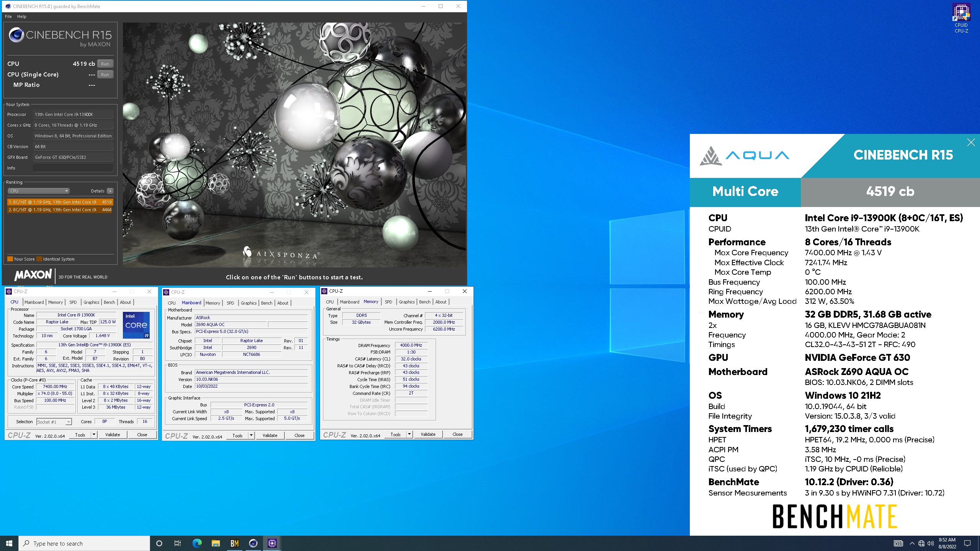Open the Ranking Details arrow button
The height and width of the screenshot is (551, 980).
(x=110, y=191)
